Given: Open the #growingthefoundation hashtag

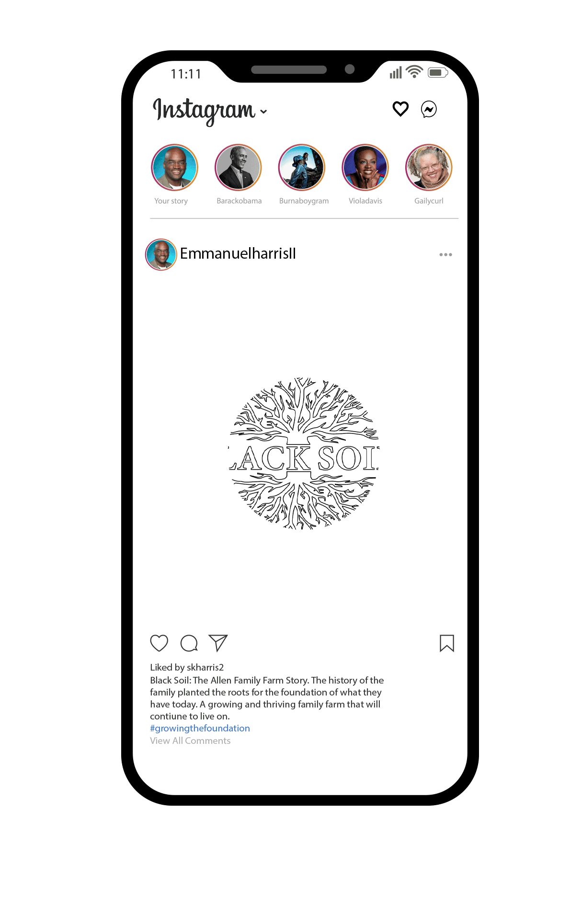Looking at the screenshot, I should (x=200, y=728).
